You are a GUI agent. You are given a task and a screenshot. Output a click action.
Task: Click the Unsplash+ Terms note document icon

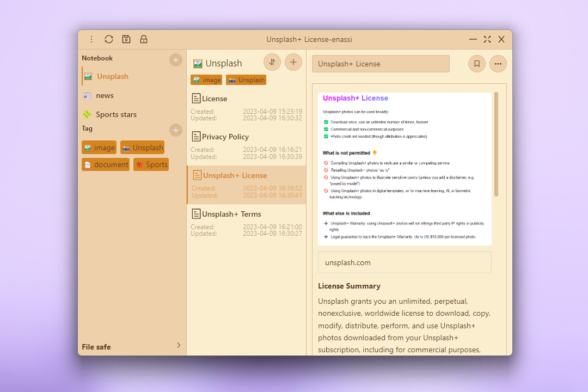coord(196,214)
